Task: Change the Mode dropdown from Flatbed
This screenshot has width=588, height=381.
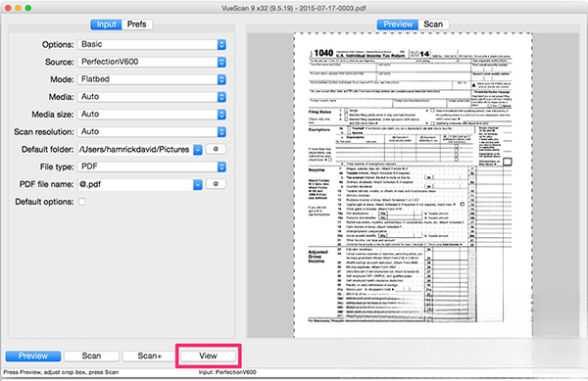Action: pyautogui.click(x=152, y=79)
